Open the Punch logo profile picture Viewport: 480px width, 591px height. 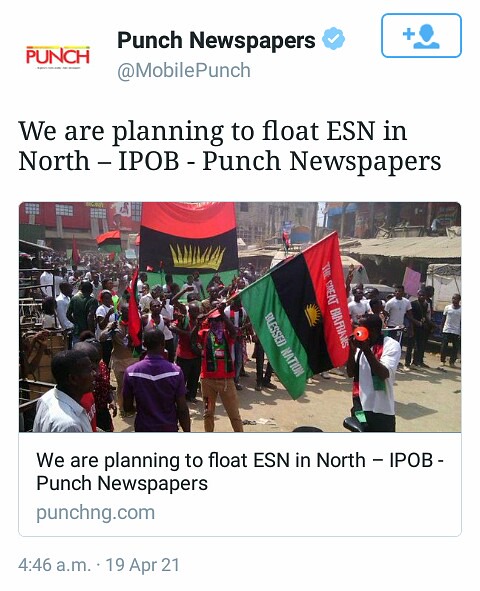click(x=58, y=57)
